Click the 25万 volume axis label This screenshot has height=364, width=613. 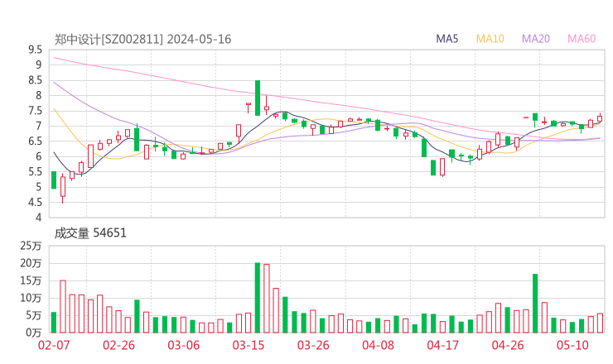(31, 246)
